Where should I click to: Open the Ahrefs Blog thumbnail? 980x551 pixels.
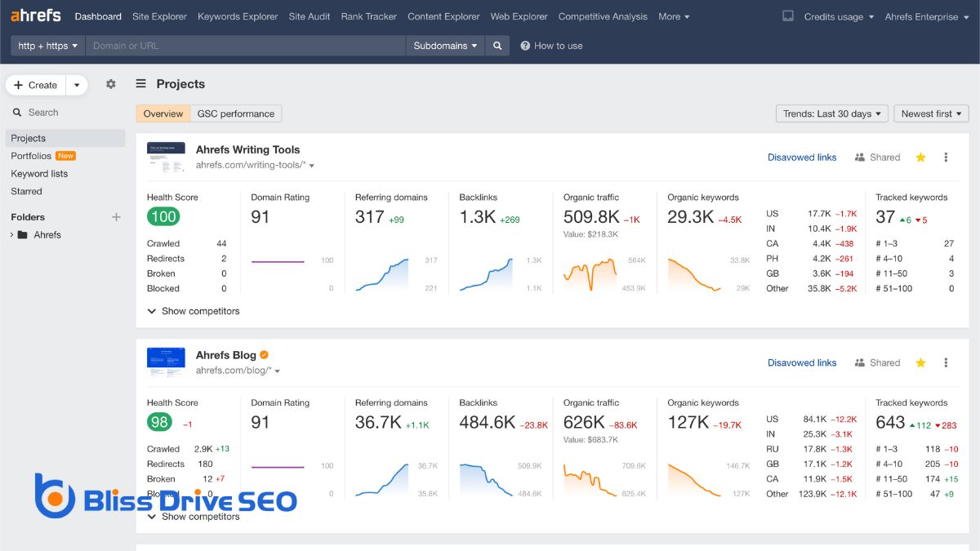tap(166, 363)
